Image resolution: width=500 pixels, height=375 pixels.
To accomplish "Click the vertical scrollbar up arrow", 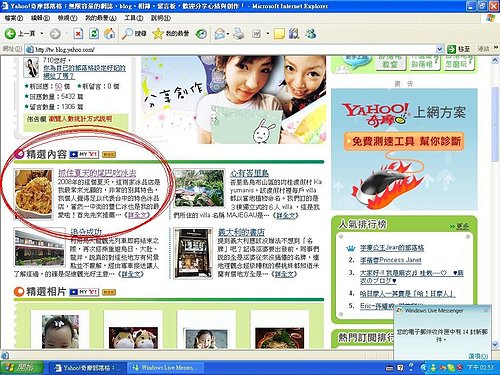I will point(495,61).
